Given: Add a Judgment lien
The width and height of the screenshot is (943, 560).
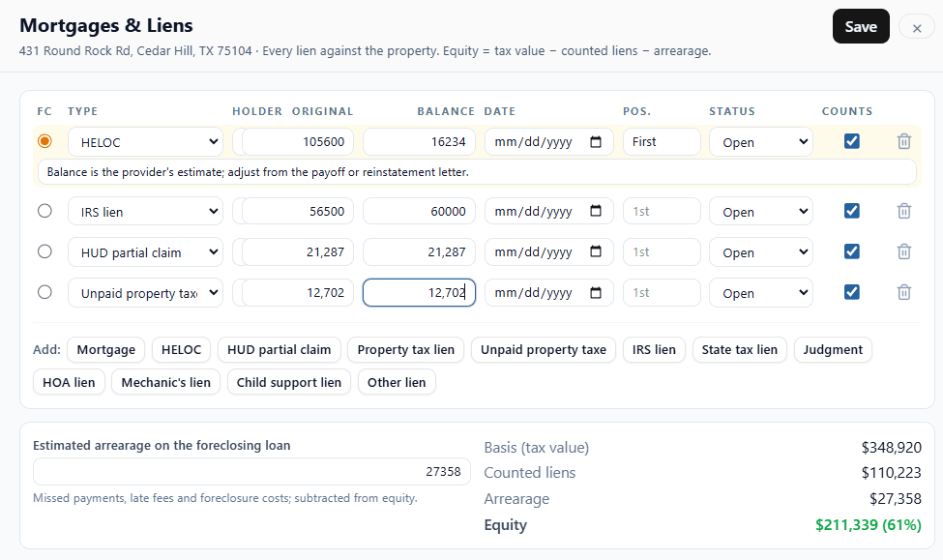Looking at the screenshot, I should click(833, 350).
